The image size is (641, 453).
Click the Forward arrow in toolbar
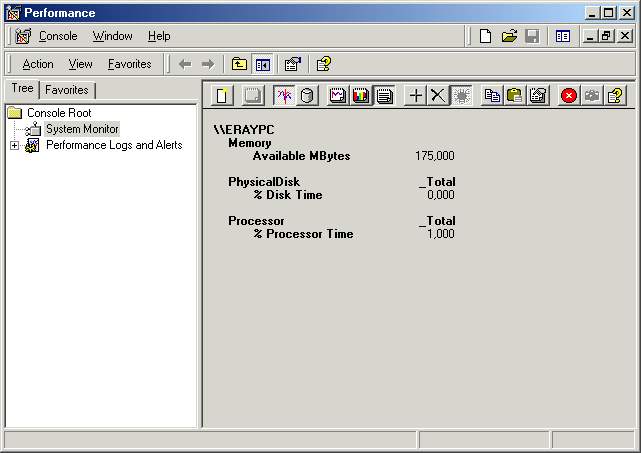click(208, 64)
